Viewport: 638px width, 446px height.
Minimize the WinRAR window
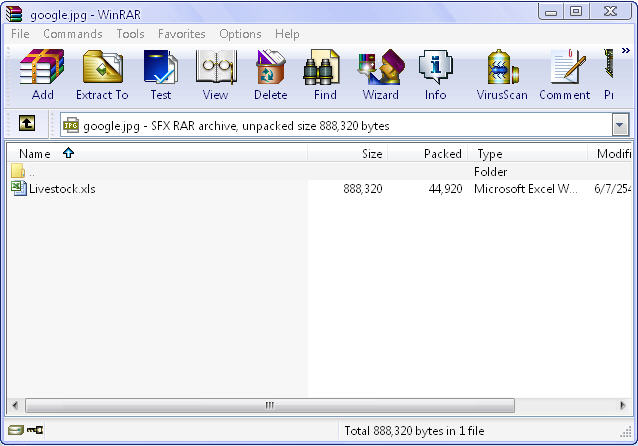click(551, 12)
